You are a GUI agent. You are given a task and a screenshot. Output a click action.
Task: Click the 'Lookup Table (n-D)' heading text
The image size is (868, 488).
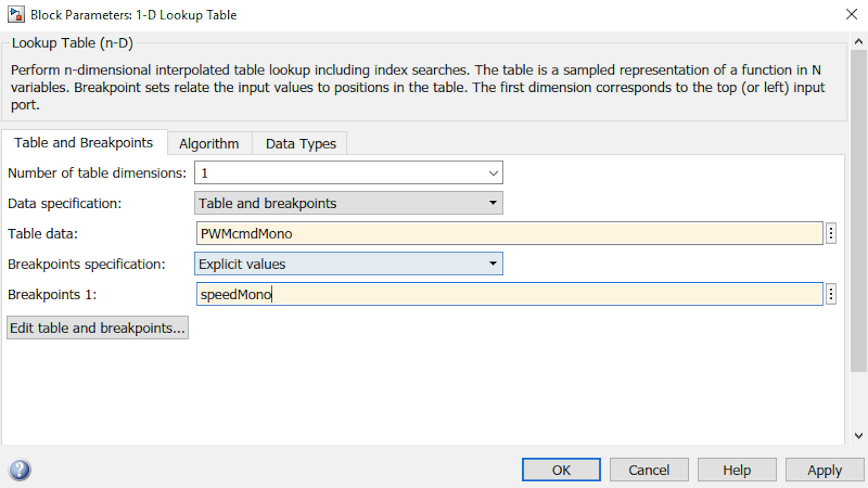72,43
